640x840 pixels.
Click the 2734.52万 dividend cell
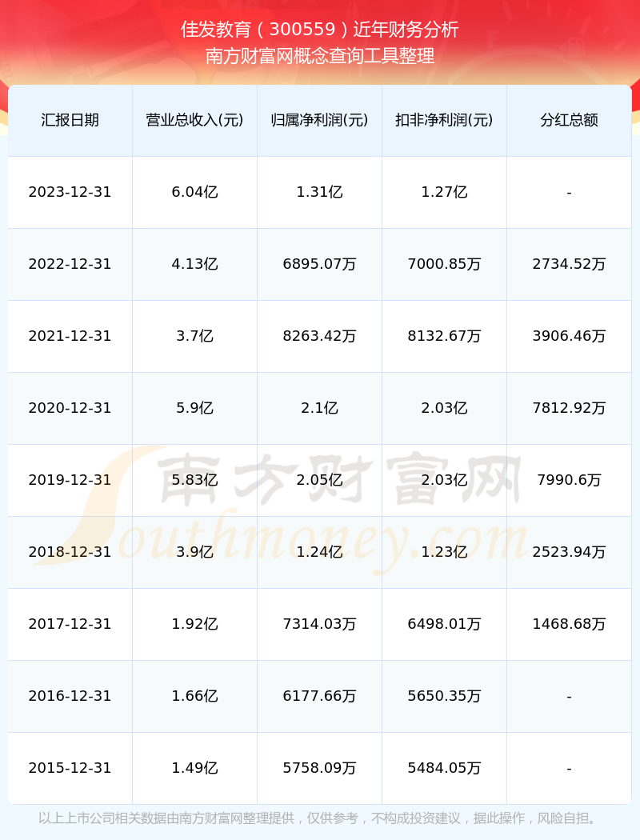(x=570, y=263)
